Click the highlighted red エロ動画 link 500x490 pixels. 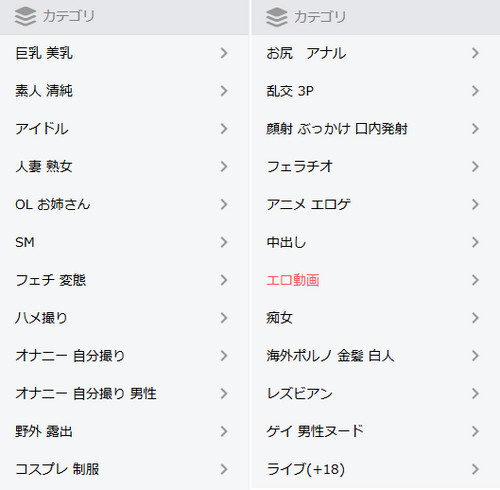point(293,280)
